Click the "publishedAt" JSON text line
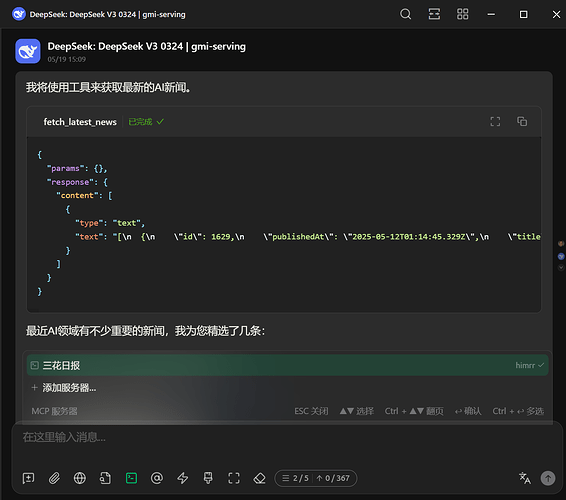Image resolution: width=566 pixels, height=500 pixels. point(308,236)
